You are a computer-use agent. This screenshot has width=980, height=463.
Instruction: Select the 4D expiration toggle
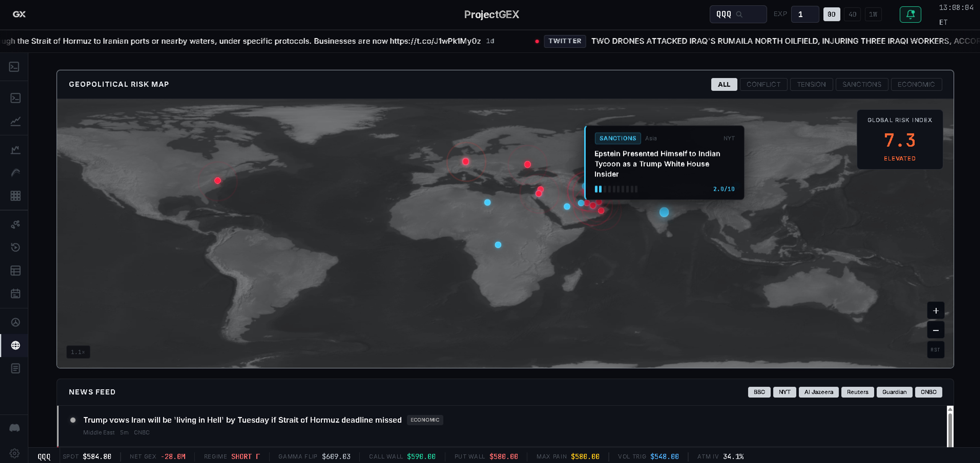pos(852,15)
